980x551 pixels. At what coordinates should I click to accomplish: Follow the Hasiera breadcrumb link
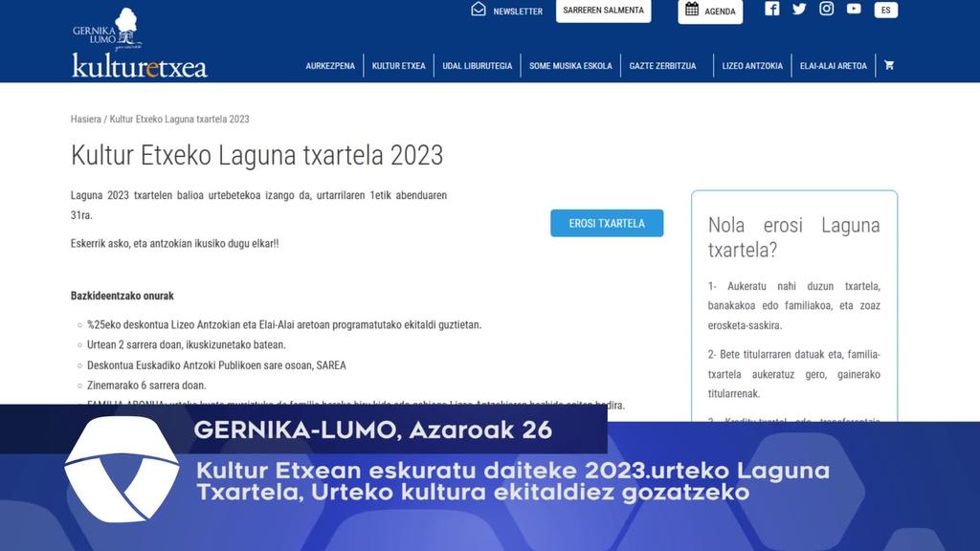(85, 119)
